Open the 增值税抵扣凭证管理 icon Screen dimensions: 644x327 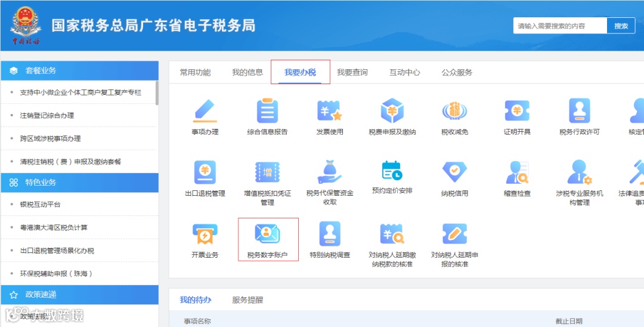[x=267, y=172]
